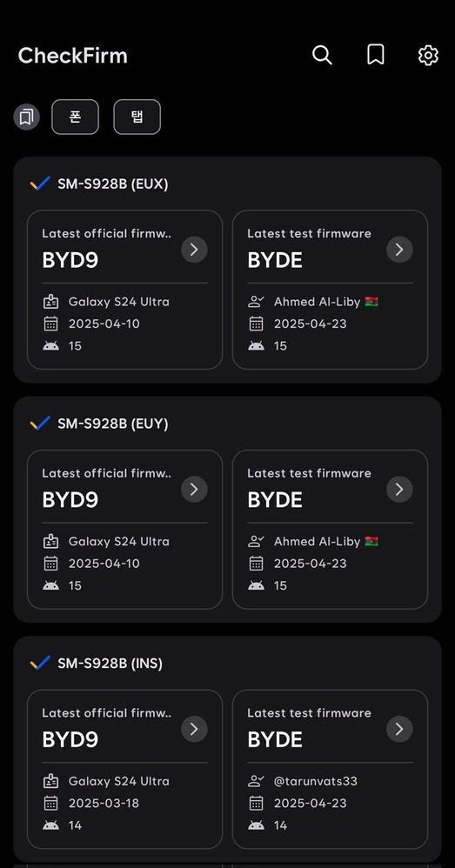Tap the CheckFirm app title
The width and height of the screenshot is (455, 868).
(x=72, y=56)
